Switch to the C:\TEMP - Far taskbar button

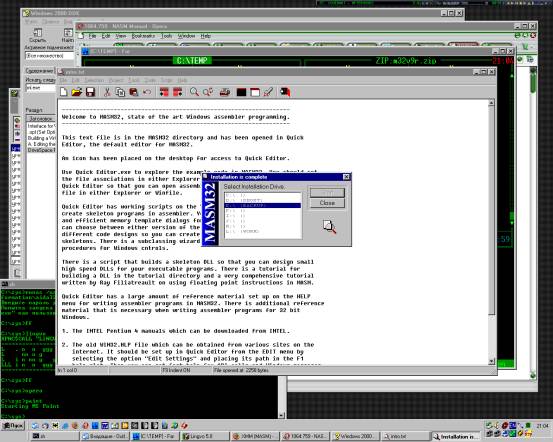tap(154, 436)
